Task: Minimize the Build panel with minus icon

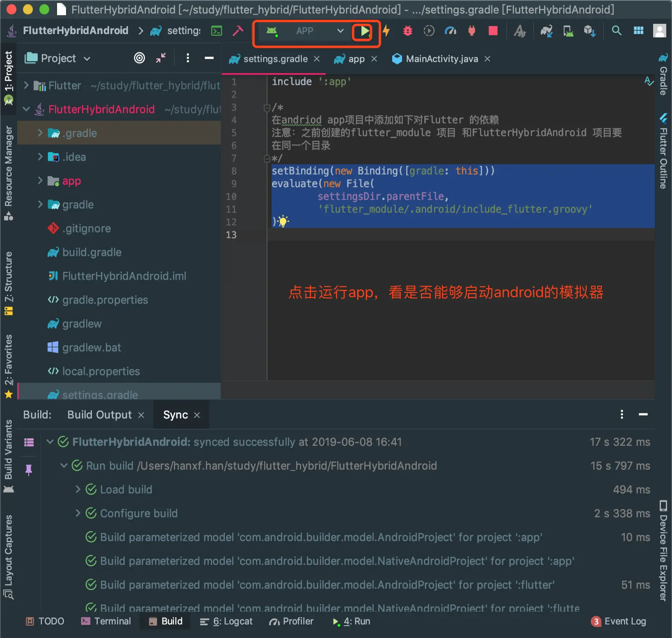Action: pyautogui.click(x=643, y=415)
